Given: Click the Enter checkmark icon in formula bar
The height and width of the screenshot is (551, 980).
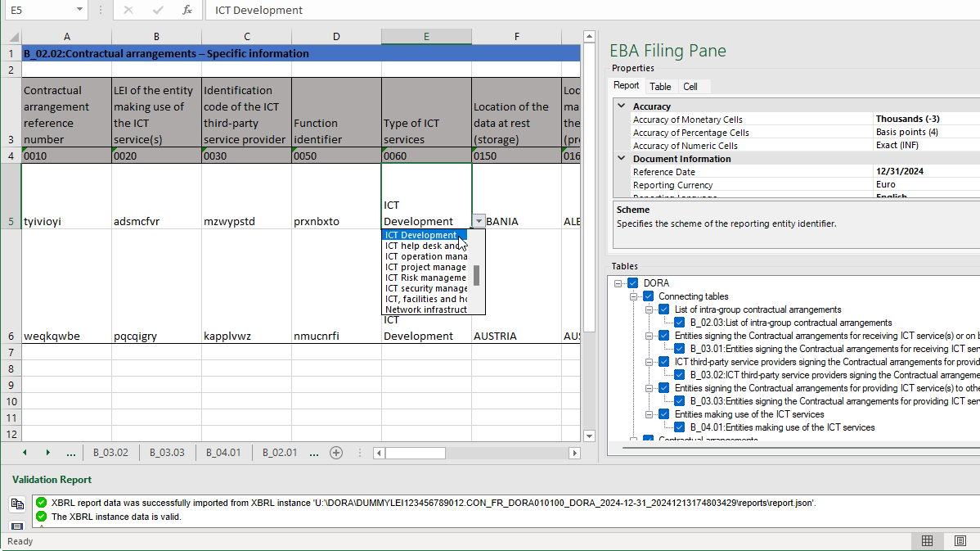Looking at the screenshot, I should click(158, 11).
